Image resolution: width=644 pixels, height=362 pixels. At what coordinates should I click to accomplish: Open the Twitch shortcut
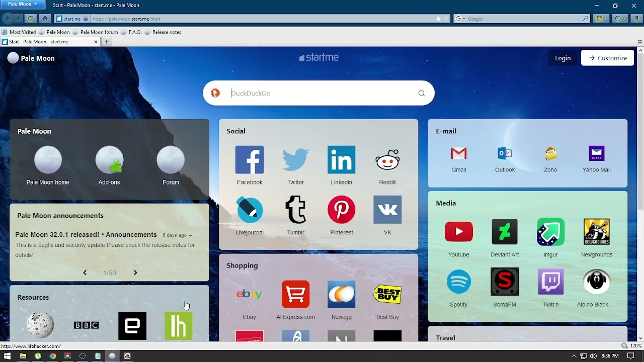[550, 282]
